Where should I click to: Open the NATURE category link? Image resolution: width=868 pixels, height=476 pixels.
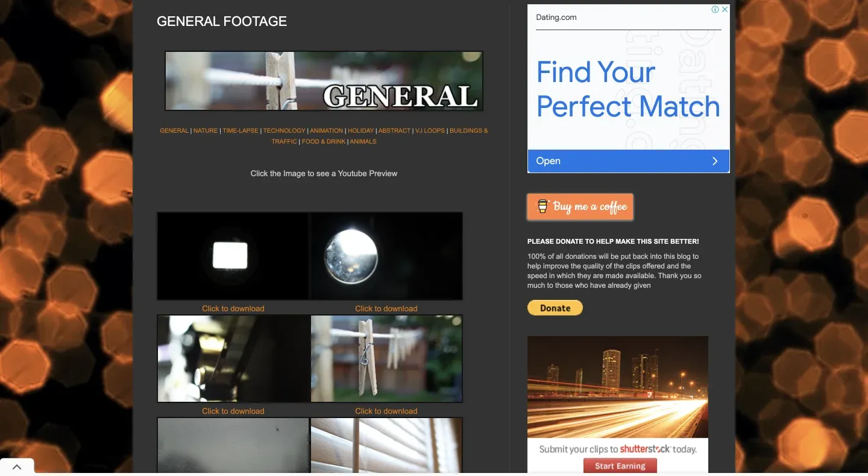(206, 131)
